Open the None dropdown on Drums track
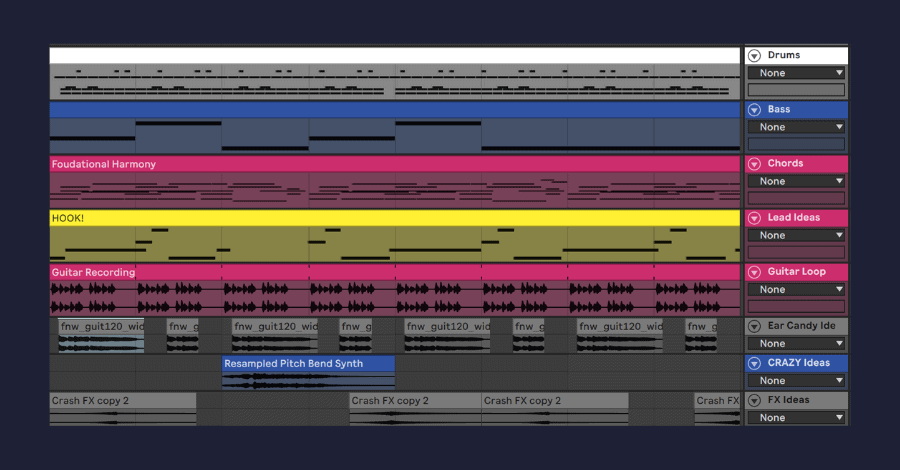This screenshot has width=900, height=470. point(796,73)
